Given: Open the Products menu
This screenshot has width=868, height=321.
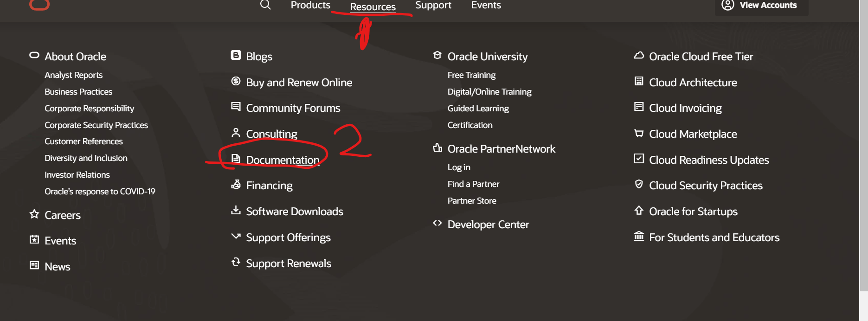Looking at the screenshot, I should (310, 5).
